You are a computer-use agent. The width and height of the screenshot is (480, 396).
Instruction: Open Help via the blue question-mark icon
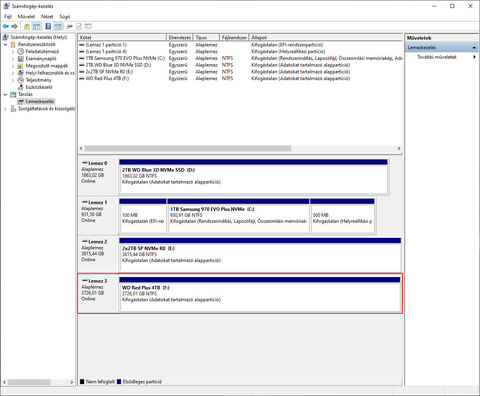48,26
